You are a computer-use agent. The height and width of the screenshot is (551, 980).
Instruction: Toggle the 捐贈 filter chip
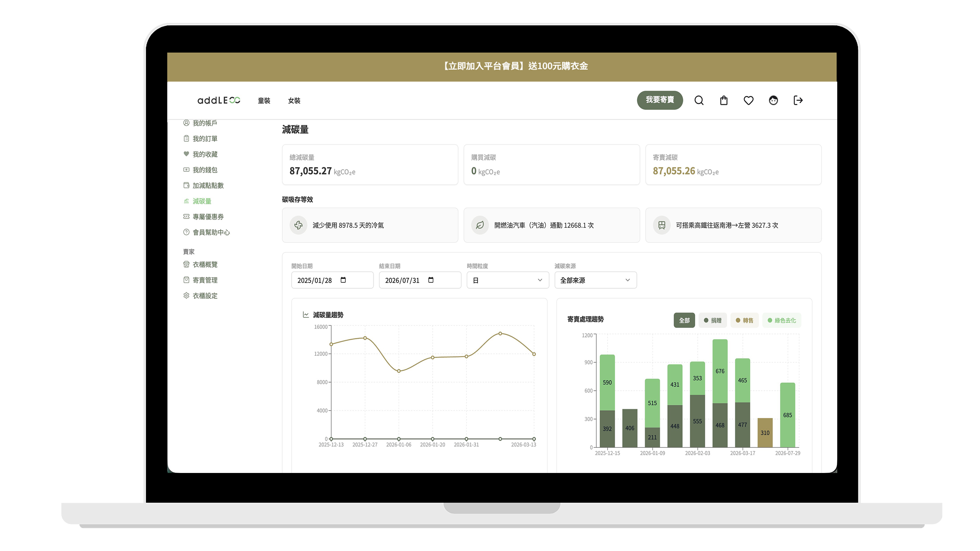pyautogui.click(x=712, y=320)
